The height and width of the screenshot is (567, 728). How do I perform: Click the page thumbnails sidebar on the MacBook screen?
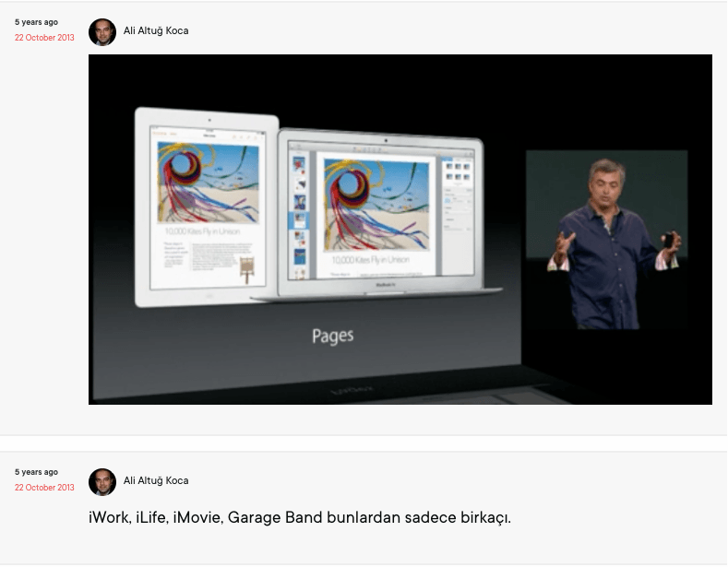(x=300, y=216)
